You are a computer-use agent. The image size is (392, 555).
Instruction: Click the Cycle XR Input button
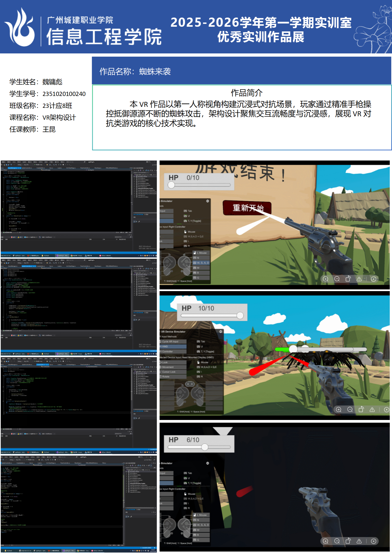pyautogui.click(x=173, y=342)
